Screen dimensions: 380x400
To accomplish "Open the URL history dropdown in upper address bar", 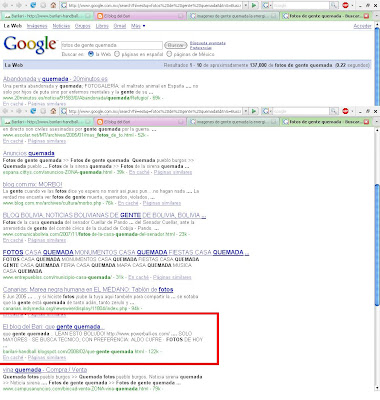I will (x=246, y=5).
